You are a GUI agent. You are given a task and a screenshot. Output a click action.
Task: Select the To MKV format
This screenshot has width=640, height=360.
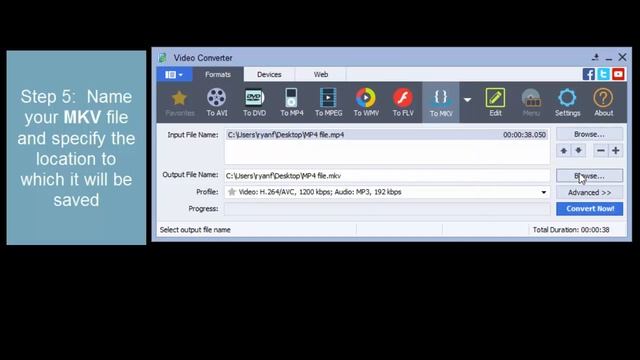pos(441,103)
